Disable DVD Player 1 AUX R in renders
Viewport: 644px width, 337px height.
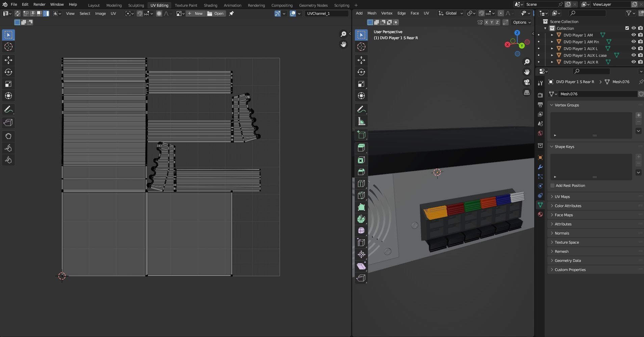[640, 62]
